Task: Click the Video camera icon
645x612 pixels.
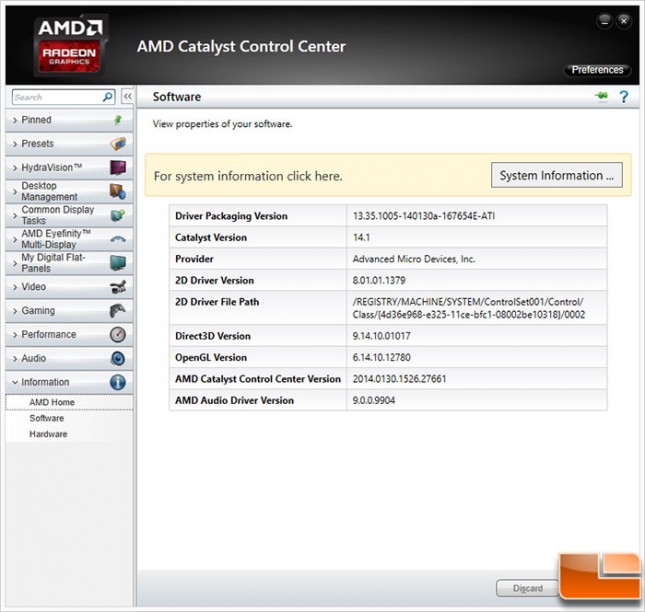Action: 118,287
